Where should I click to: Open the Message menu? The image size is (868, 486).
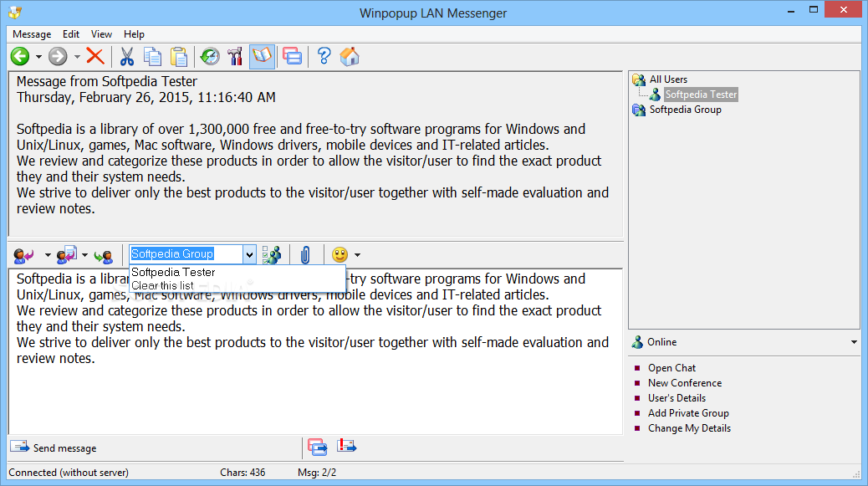(32, 34)
